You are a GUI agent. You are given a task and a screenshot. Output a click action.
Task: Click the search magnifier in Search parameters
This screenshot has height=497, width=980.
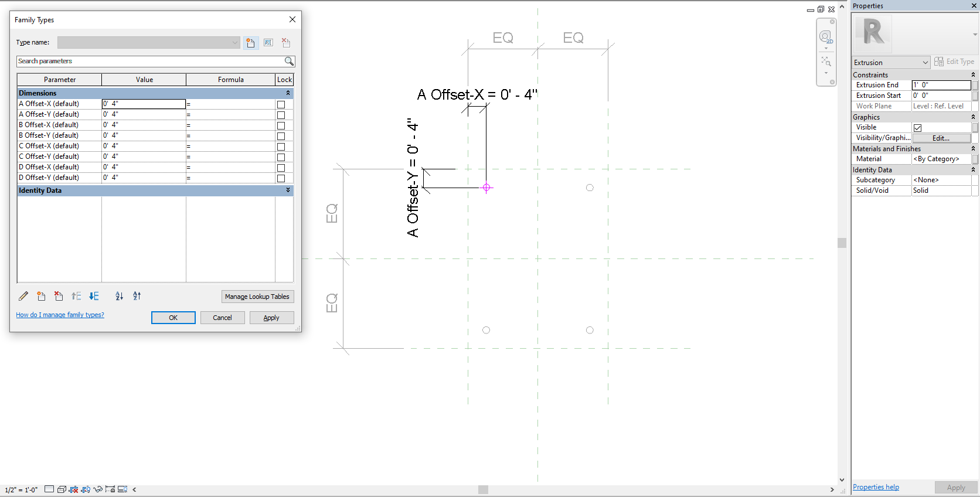pyautogui.click(x=289, y=61)
